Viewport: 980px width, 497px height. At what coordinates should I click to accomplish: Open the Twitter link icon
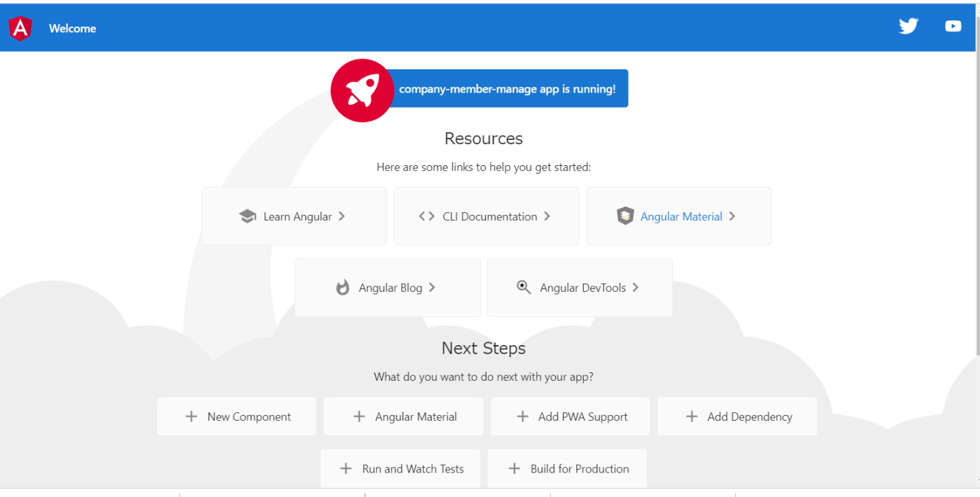tap(909, 26)
